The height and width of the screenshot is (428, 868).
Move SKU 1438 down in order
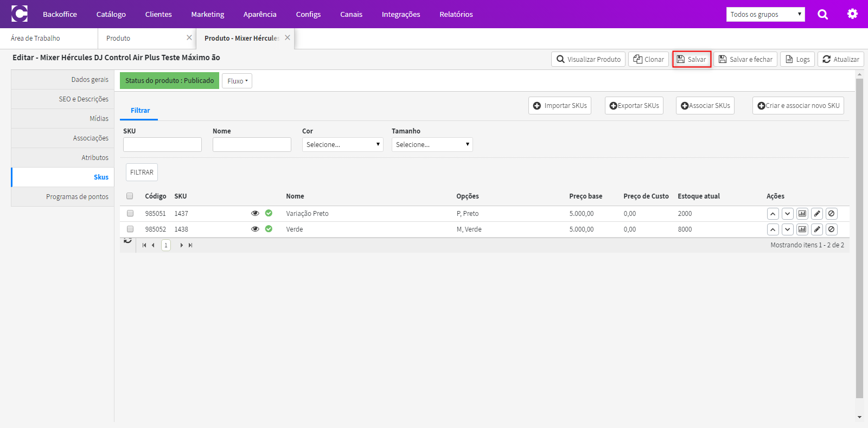788,229
